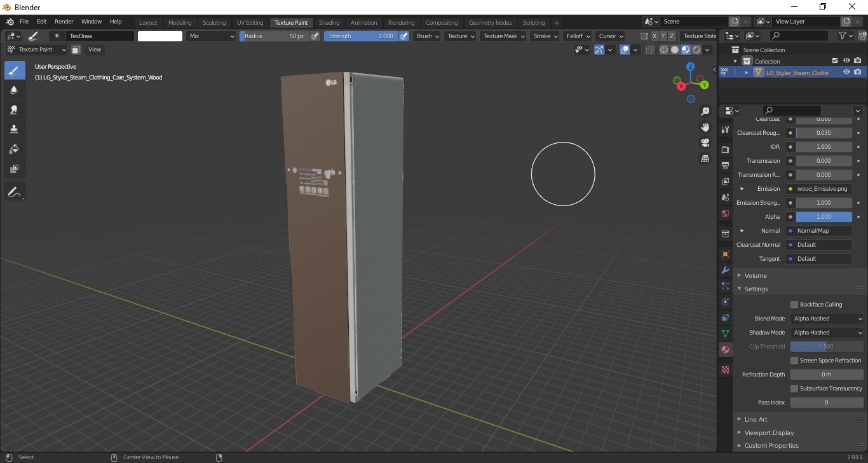Select the Soften tool

tap(15, 90)
